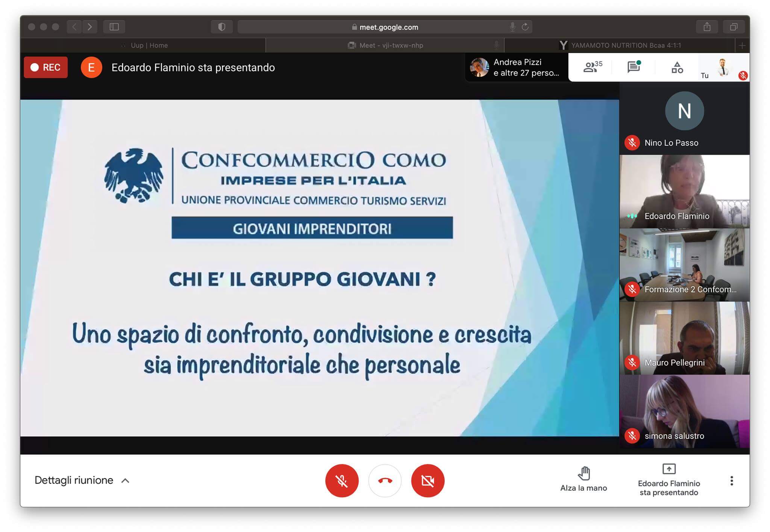Click the meet.google.com address field

point(388,27)
